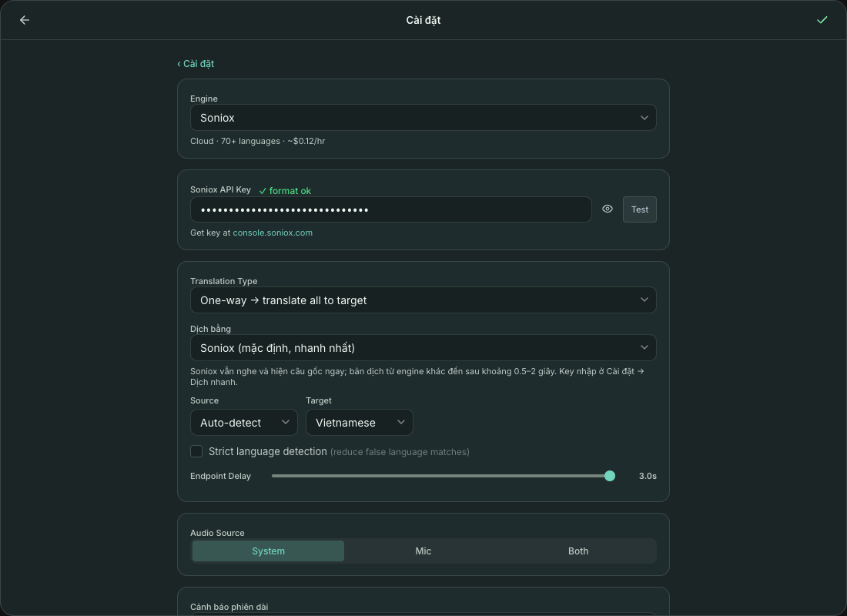Click the 'Cảnh báo phiên dài' label
This screenshot has width=847, height=616.
(229, 607)
